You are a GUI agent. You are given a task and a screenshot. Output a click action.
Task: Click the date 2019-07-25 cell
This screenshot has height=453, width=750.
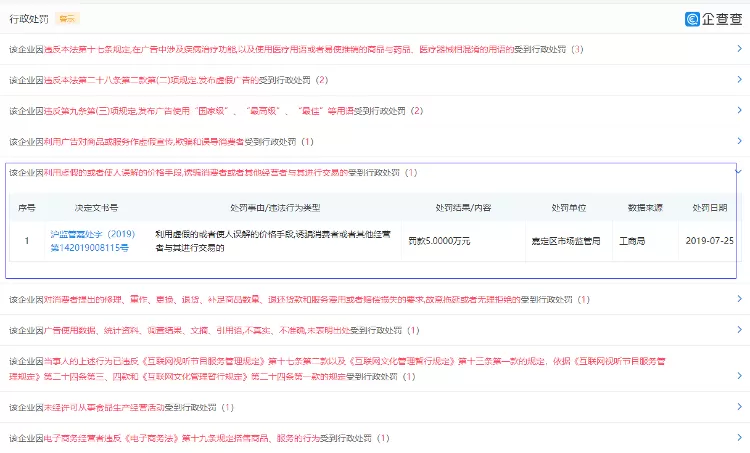pyautogui.click(x=709, y=241)
